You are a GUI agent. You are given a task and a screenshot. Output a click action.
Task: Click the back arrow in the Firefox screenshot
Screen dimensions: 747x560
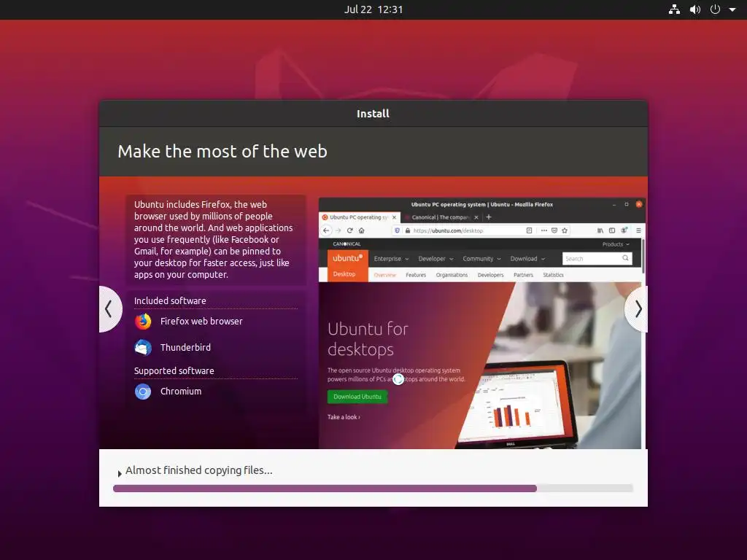pos(326,230)
